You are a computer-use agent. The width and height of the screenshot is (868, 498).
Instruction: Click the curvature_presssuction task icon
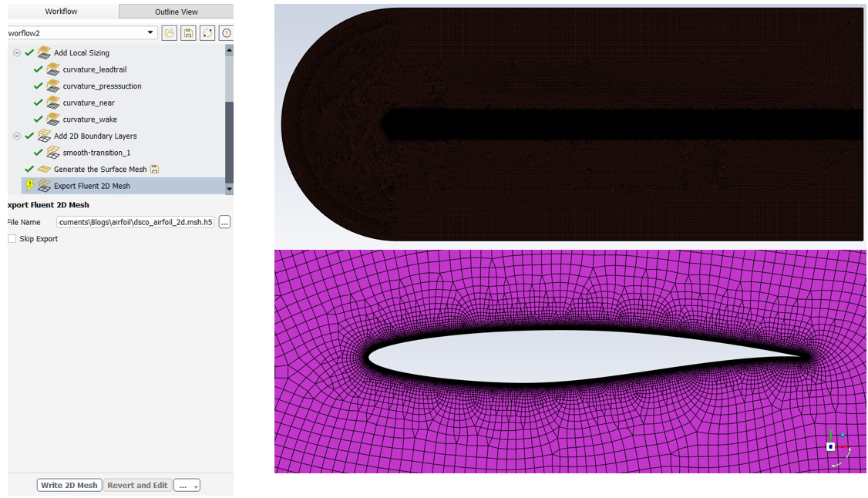[53, 86]
